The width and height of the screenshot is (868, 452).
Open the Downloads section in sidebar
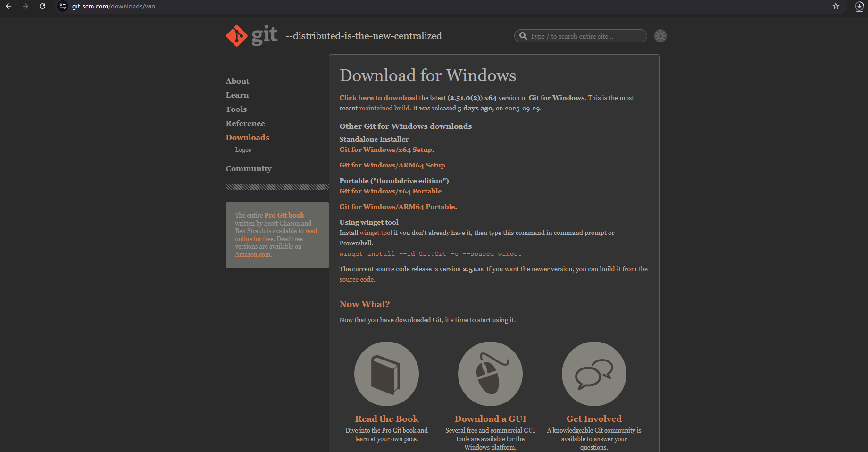pyautogui.click(x=247, y=137)
